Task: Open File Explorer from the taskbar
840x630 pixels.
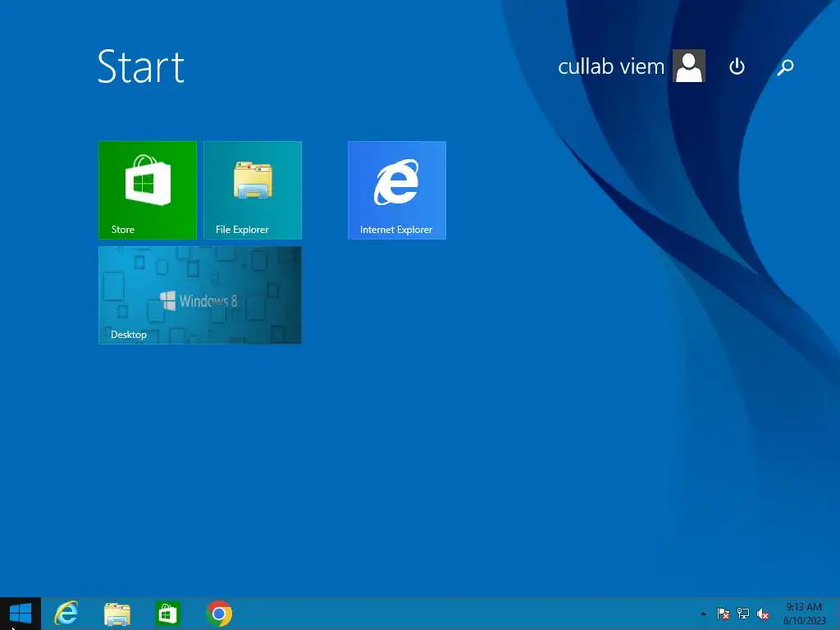Action: tap(116, 614)
